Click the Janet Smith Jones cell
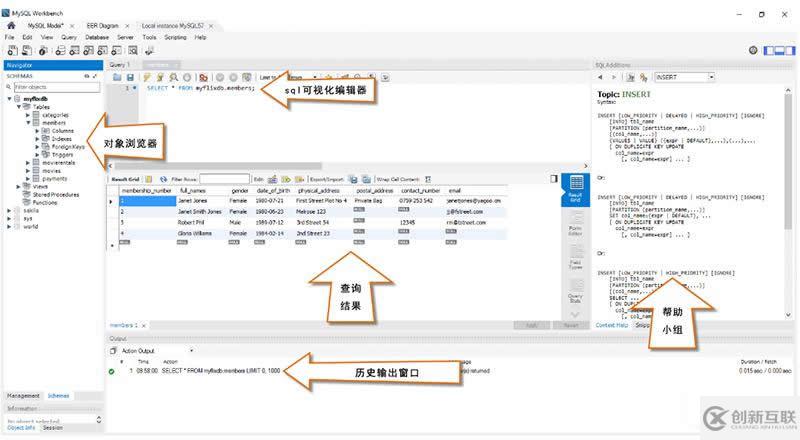The height and width of the screenshot is (440, 800). (x=199, y=211)
